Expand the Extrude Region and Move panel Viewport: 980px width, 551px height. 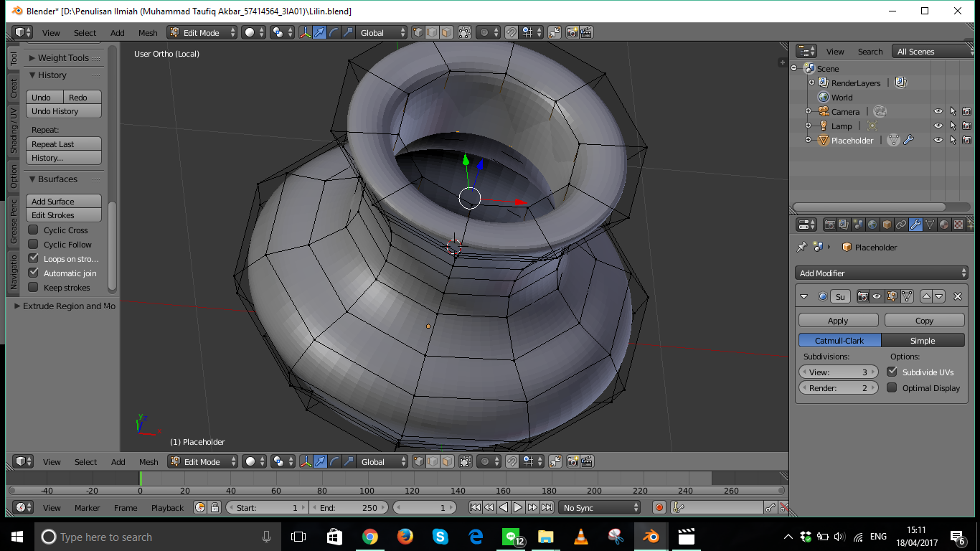click(17, 306)
